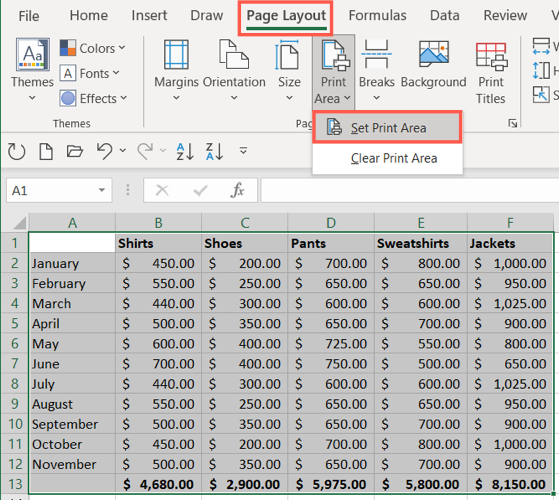
Task: Open the Page Setup dialog launcher
Action: click(513, 123)
